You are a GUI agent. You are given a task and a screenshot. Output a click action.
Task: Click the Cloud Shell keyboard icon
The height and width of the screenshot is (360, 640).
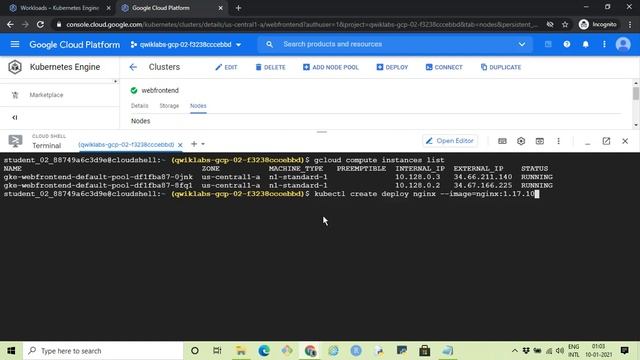coord(502,141)
